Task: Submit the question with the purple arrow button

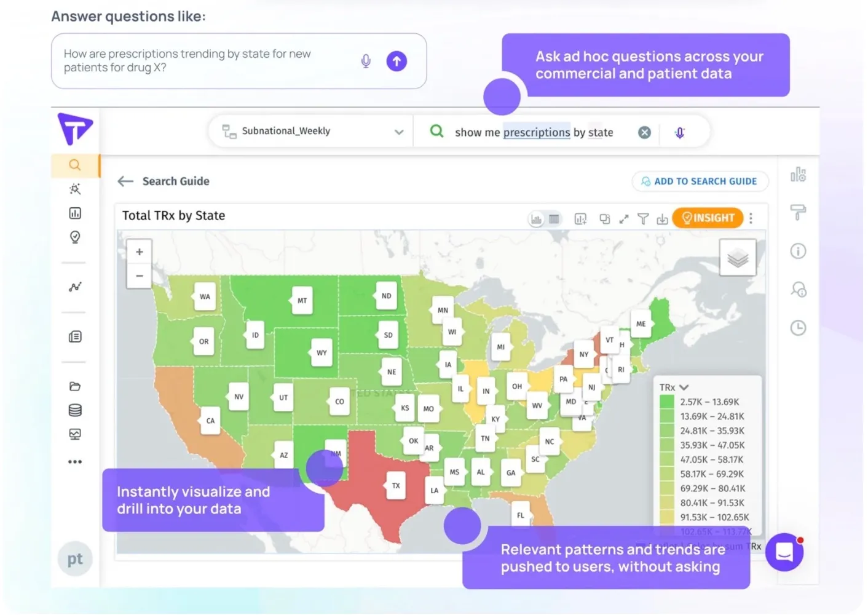Action: click(x=397, y=61)
